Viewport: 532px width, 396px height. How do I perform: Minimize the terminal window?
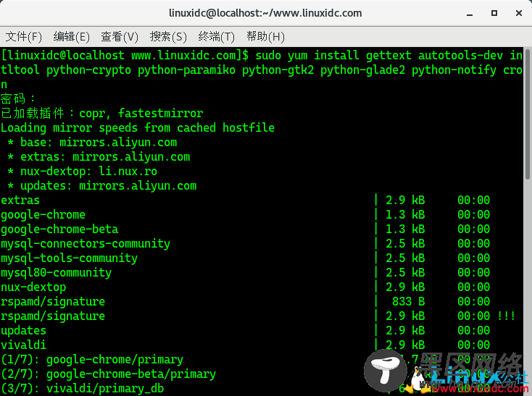(x=470, y=14)
